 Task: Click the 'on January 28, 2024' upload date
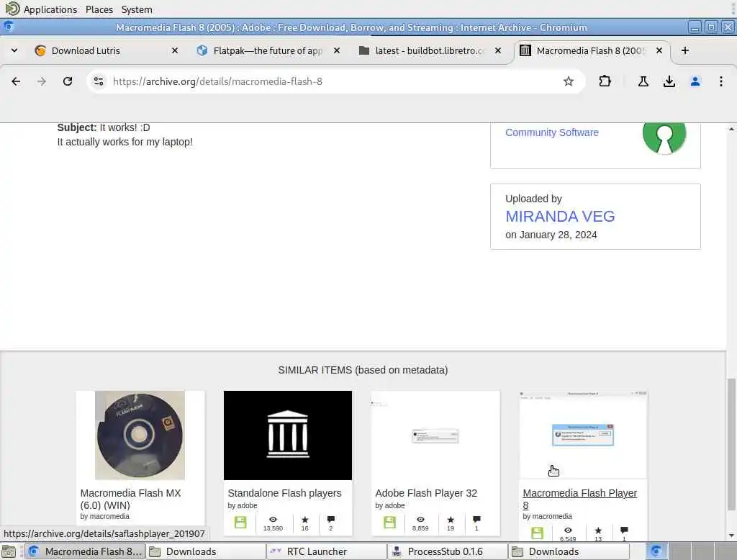coord(551,235)
